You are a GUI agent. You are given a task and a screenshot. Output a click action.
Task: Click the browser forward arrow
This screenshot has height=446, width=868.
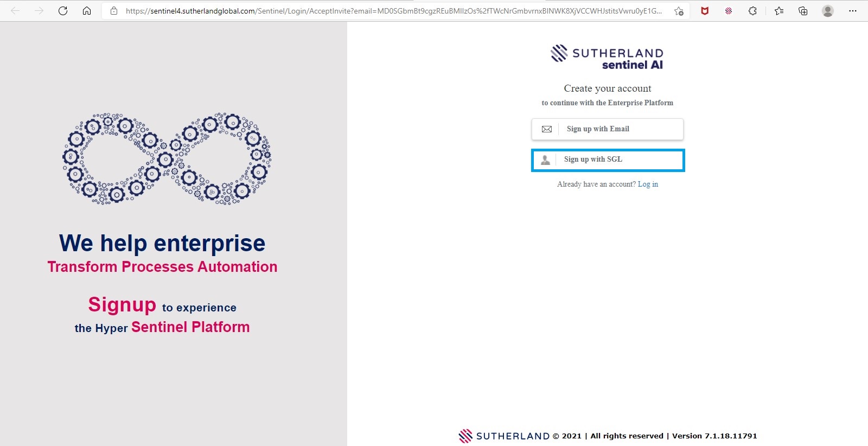[x=39, y=11]
